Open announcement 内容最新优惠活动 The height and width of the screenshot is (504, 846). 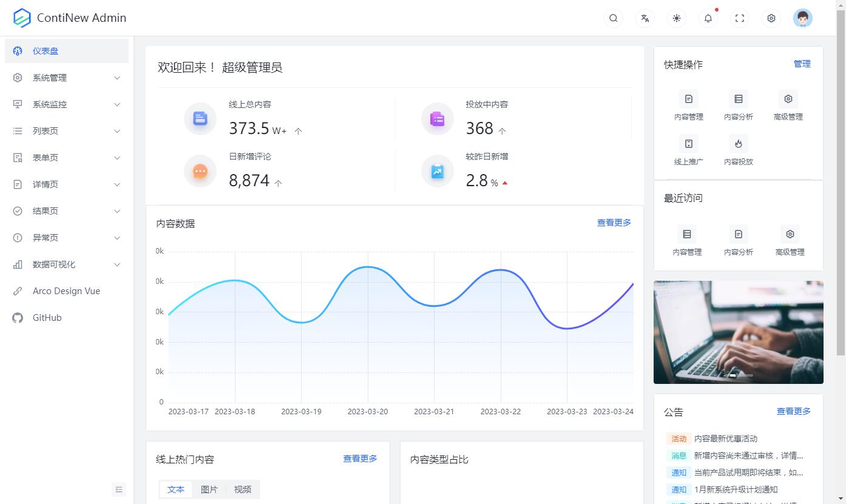click(726, 438)
